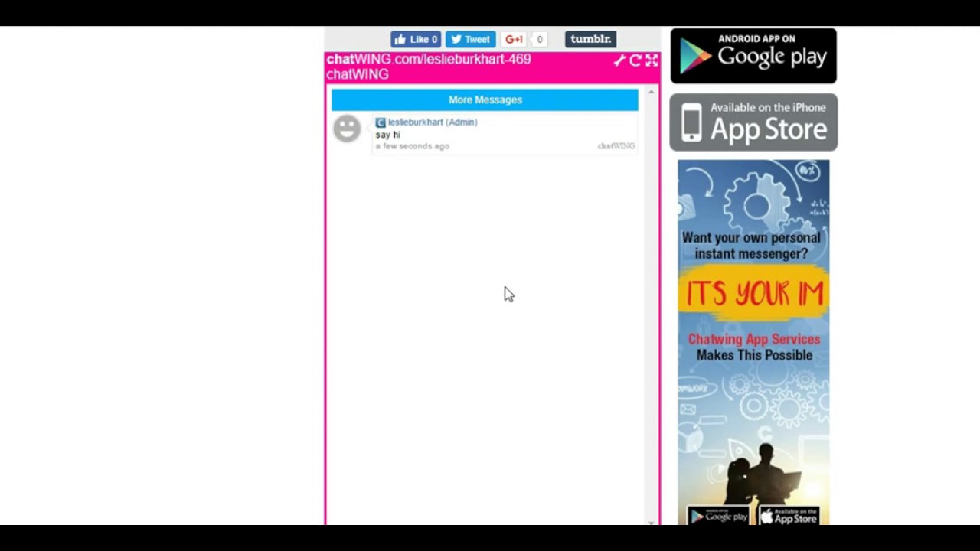Click the Twitter Tweet button
This screenshot has width=980, height=551.
tap(470, 40)
